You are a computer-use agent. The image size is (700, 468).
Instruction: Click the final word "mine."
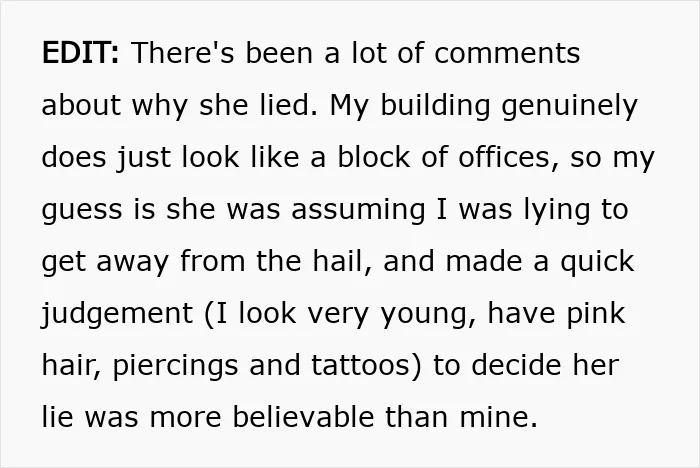498,416
